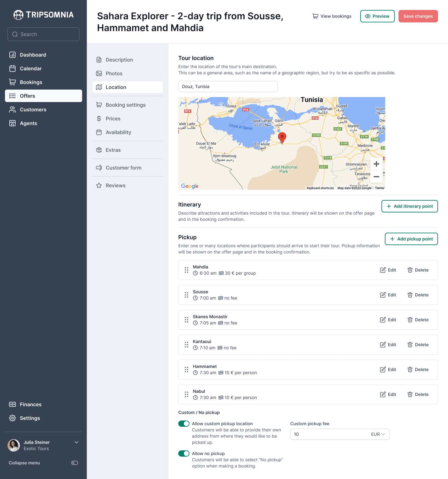Click the Save changes button
This screenshot has height=479, width=448.
[418, 16]
